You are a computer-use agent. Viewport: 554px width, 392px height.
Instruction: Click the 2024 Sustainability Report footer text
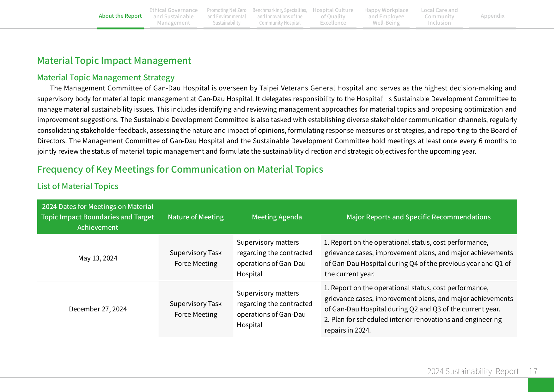pyautogui.click(x=473, y=371)
